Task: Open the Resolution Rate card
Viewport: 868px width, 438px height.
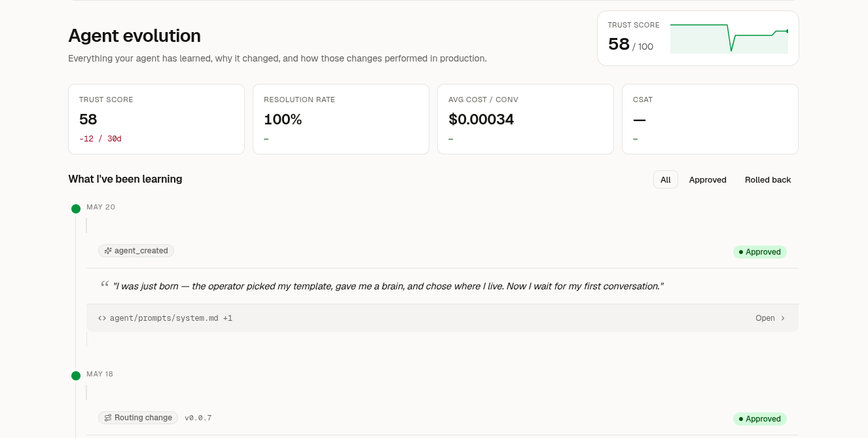Action: click(x=341, y=119)
